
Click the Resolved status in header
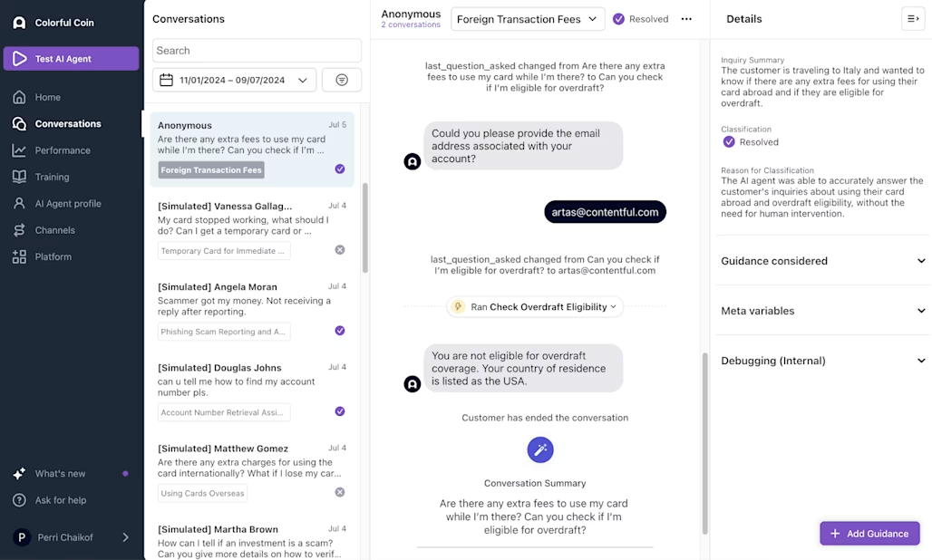pyautogui.click(x=641, y=19)
